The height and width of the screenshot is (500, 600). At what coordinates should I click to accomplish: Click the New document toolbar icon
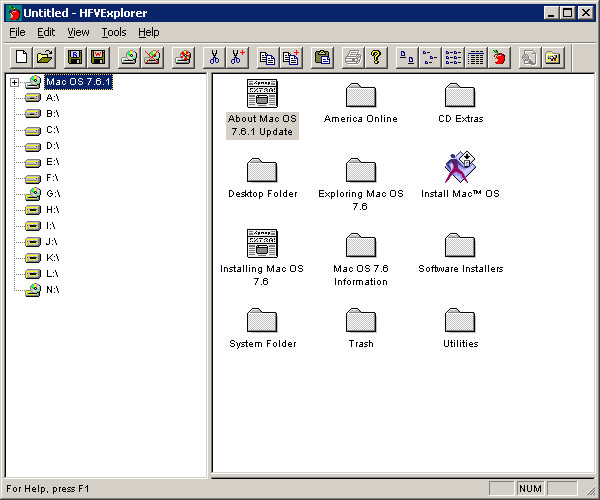point(21,57)
